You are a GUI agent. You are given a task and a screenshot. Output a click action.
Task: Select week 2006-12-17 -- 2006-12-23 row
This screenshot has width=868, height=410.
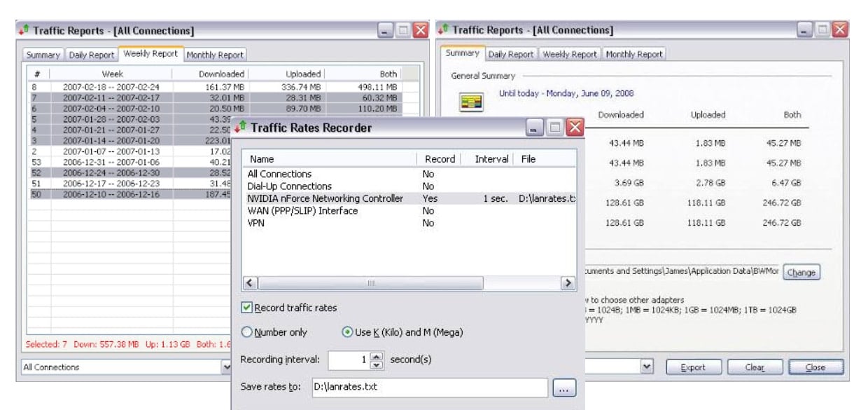129,184
